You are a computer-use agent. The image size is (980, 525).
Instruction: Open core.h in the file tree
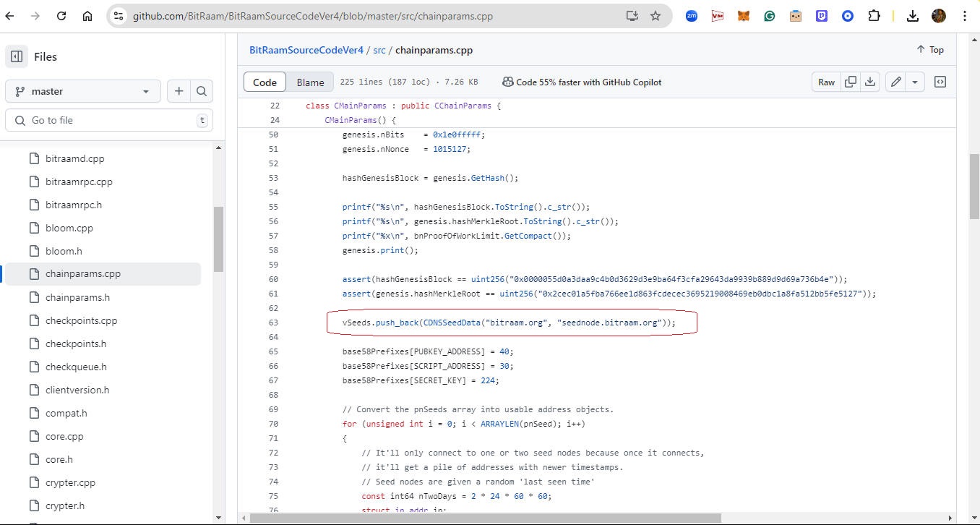click(59, 459)
